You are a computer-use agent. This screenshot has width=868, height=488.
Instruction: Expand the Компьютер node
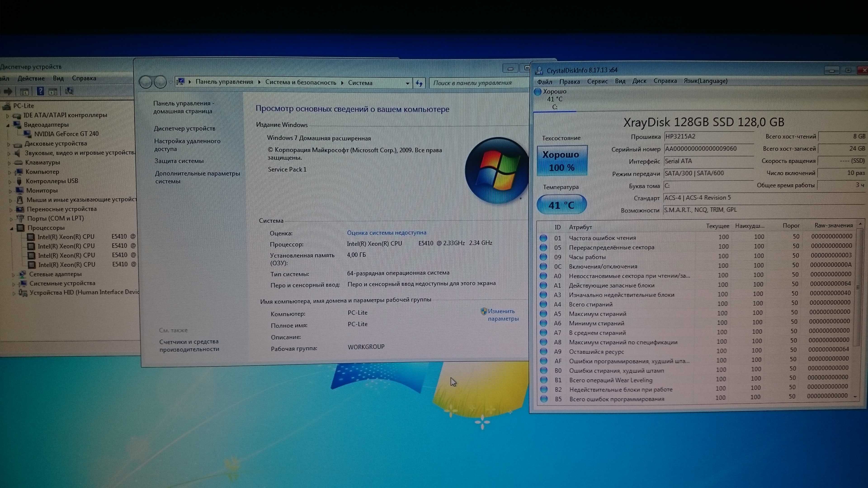pos(9,172)
